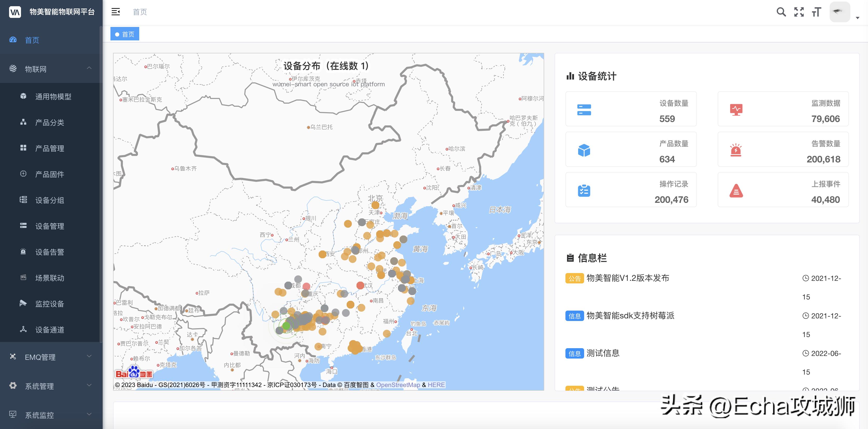This screenshot has width=868, height=429.
Task: Toggle text size with the tT icon
Action: click(816, 12)
